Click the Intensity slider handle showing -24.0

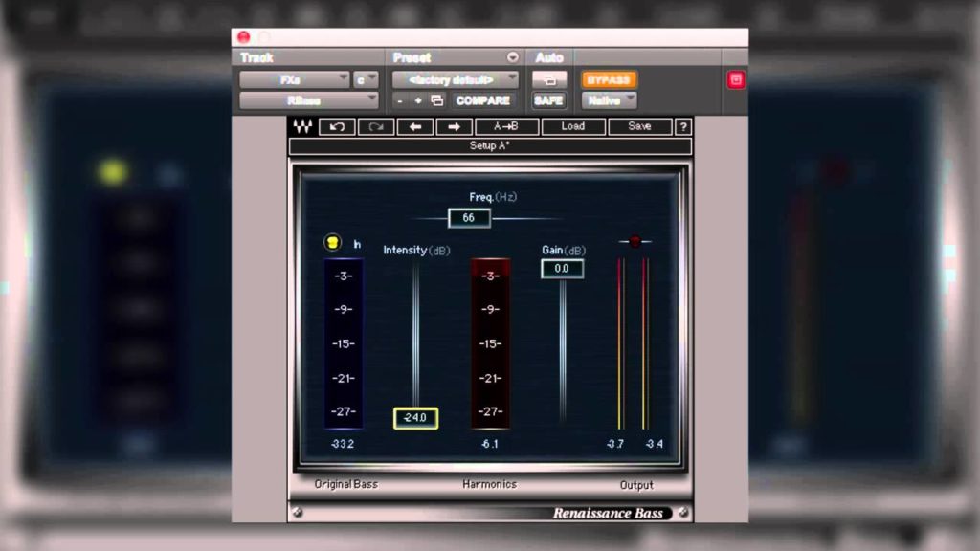click(x=415, y=418)
